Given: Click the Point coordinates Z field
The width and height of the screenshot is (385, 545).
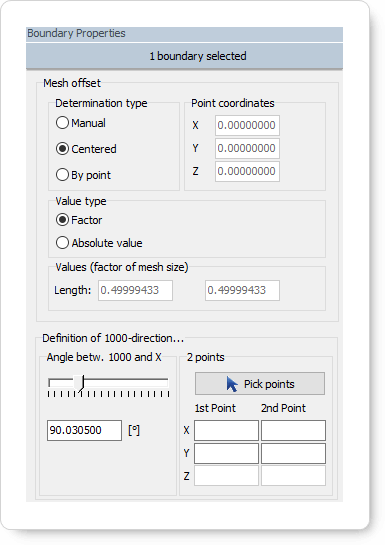Looking at the screenshot, I should click(247, 171).
